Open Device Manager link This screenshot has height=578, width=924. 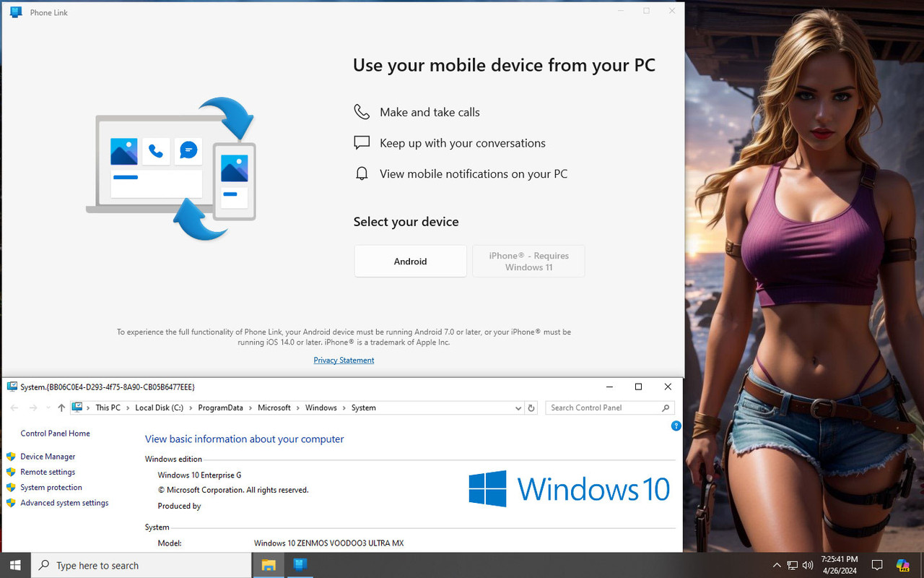48,457
